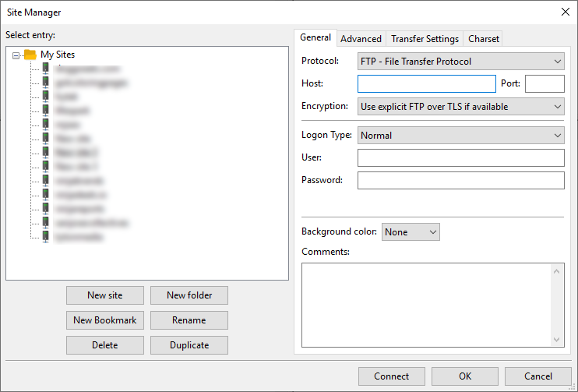
Task: Close the Site Manager window
Action: 566,12
